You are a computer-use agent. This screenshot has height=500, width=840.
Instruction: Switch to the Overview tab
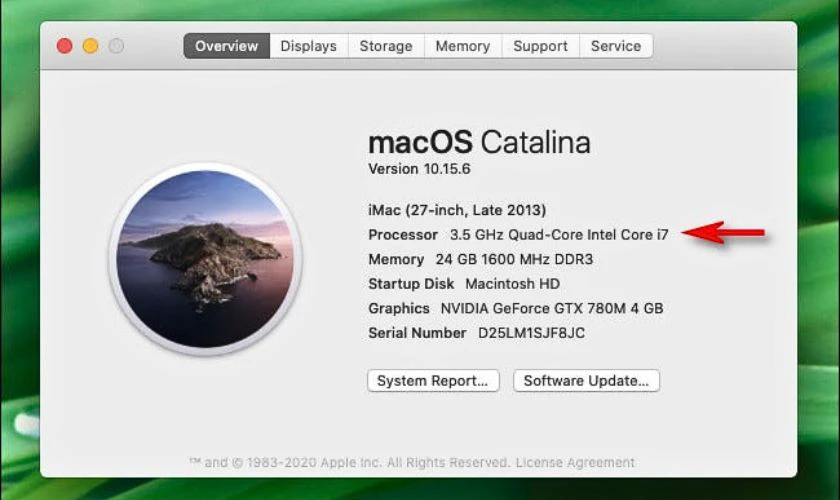(x=227, y=46)
